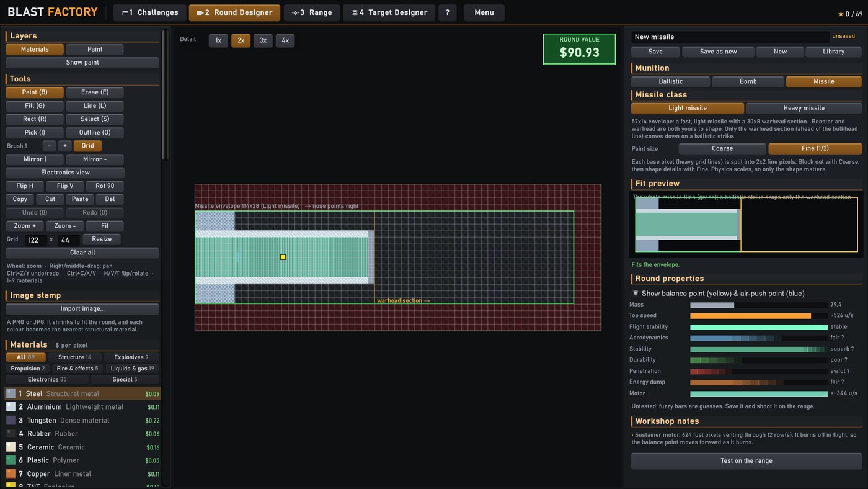Viewport: 868px width, 489px height.
Task: Open the Challenges tab
Action: pos(149,12)
